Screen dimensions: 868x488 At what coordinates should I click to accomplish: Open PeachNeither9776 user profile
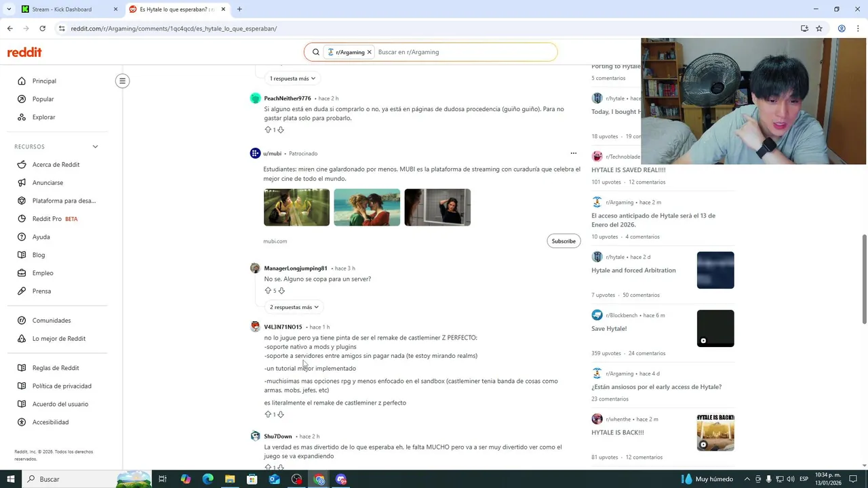(x=288, y=98)
